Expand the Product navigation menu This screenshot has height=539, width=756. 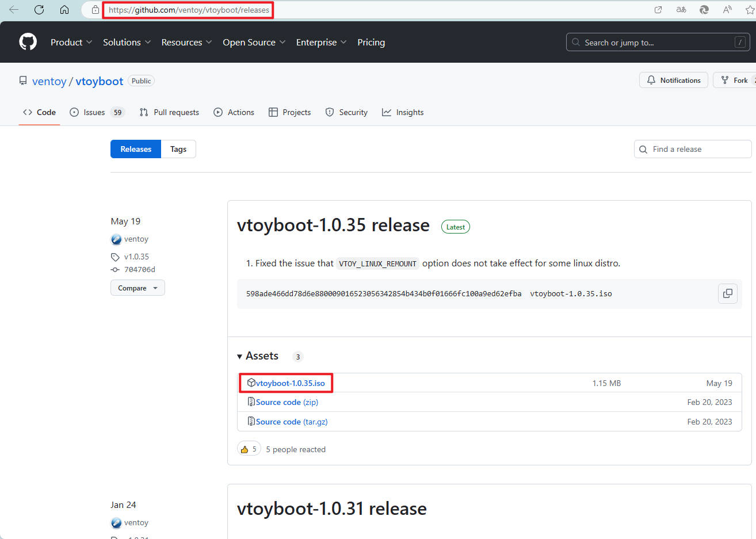click(71, 43)
